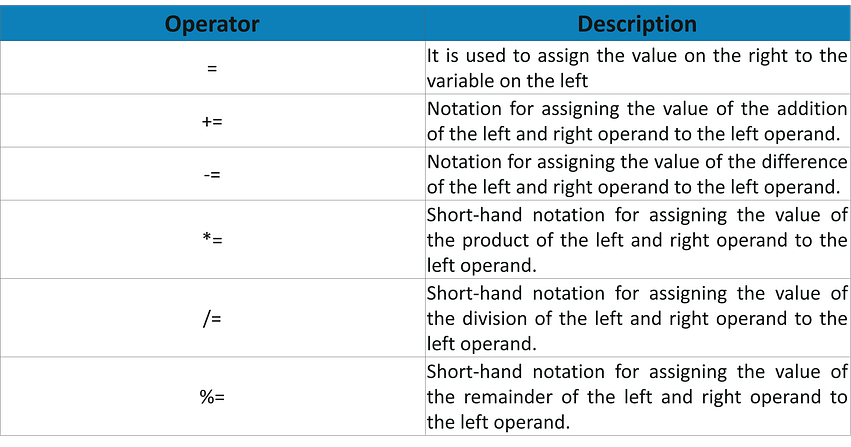This screenshot has width=851, height=447.
Task: Click the description of the += operator
Action: pyautogui.click(x=637, y=122)
